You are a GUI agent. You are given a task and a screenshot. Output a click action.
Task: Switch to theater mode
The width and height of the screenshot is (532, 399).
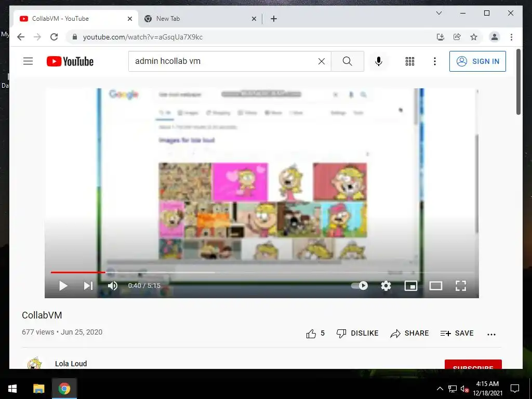coord(436,286)
